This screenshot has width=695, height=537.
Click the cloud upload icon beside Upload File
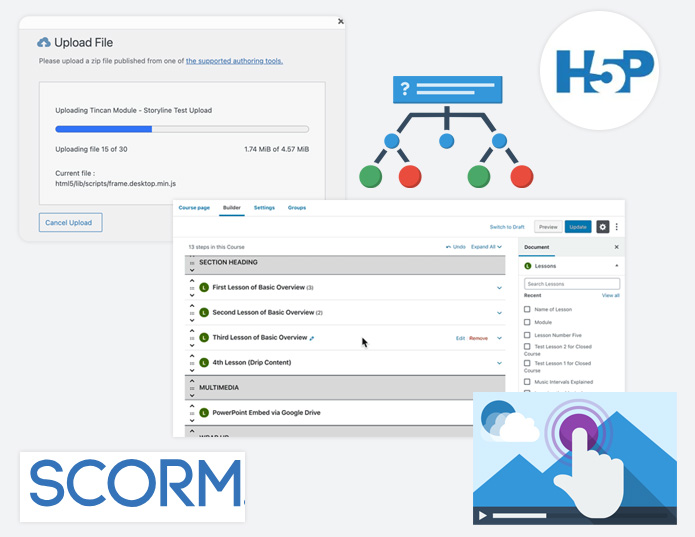point(44,42)
